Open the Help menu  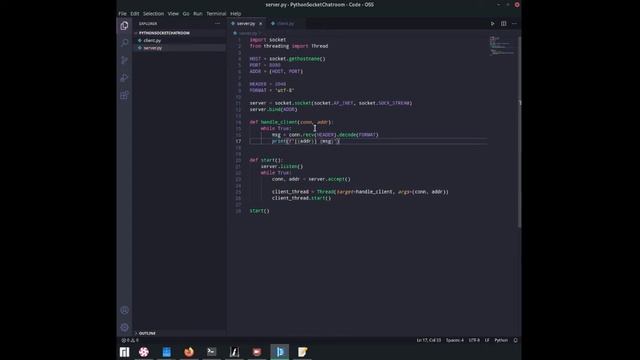click(236, 13)
